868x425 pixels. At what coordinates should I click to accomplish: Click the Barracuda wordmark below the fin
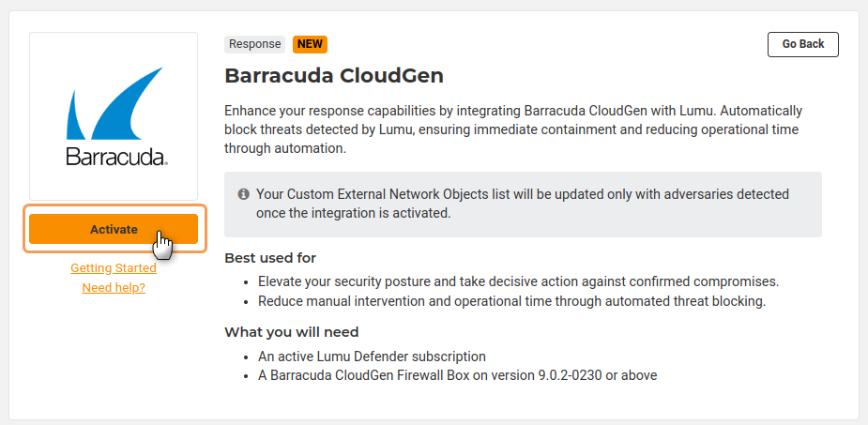(116, 156)
